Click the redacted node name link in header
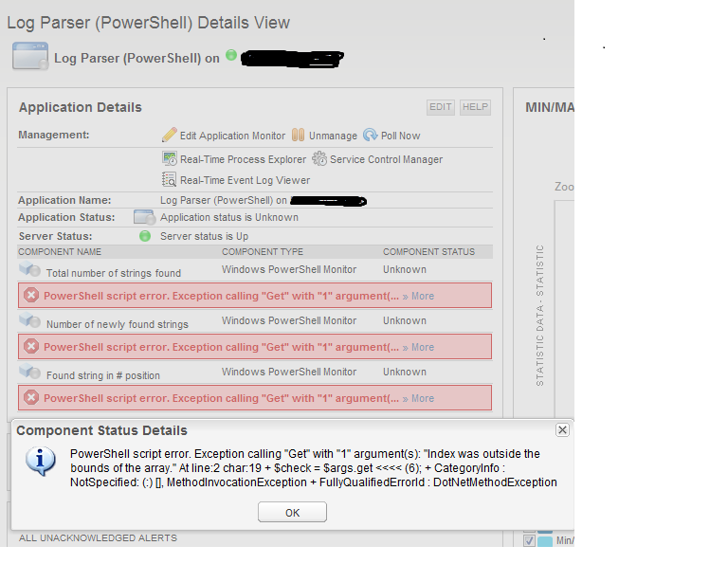The height and width of the screenshot is (582, 728). coord(293,59)
